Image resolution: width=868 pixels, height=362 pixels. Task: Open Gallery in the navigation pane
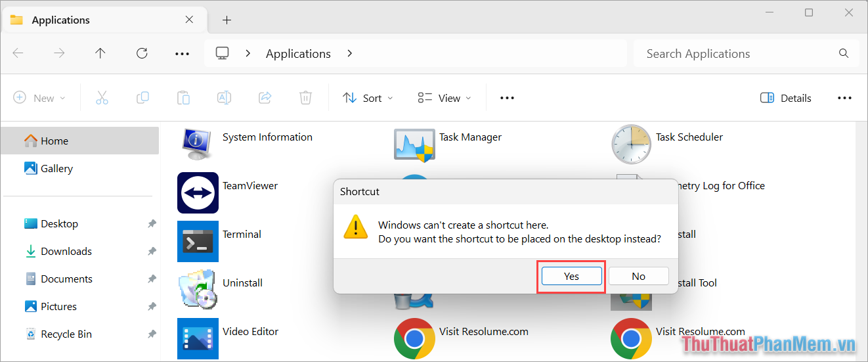point(79,168)
